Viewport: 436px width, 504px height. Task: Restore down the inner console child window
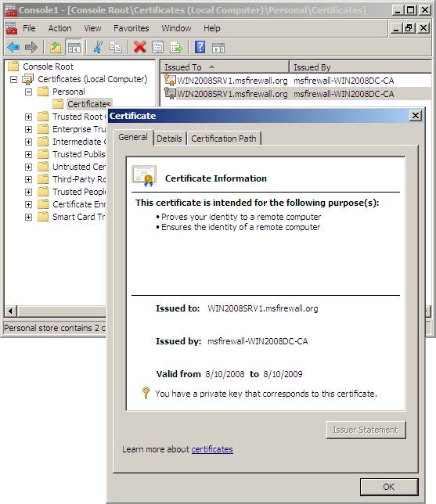(409, 28)
